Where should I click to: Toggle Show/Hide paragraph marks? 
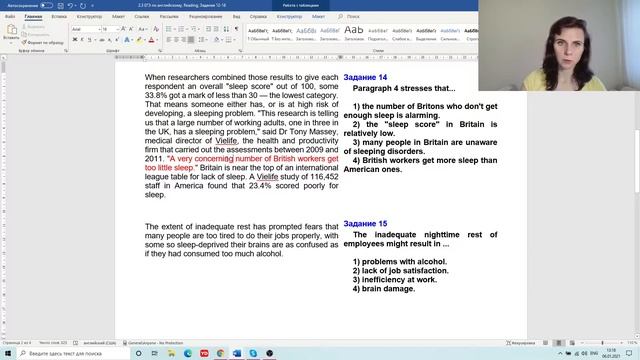pyautogui.click(x=236, y=29)
